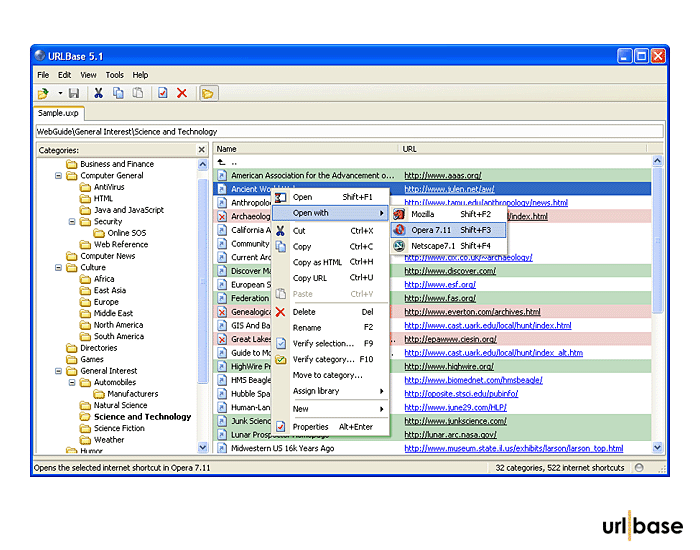
Task: Click the www.discover.com link
Action: [x=450, y=271]
